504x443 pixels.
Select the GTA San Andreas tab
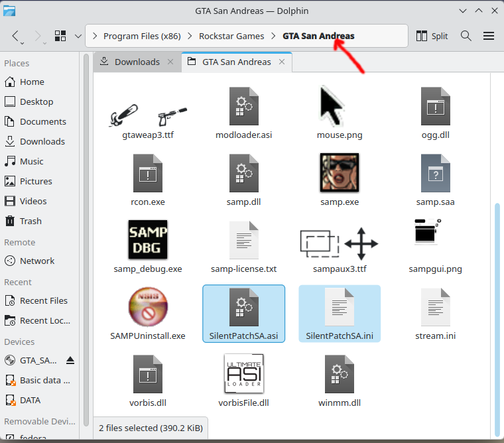[237, 62]
